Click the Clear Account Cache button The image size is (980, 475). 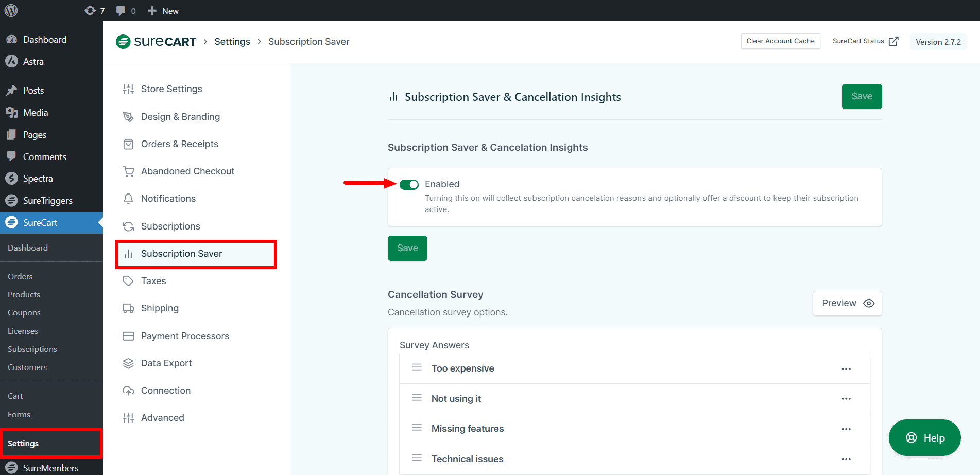[x=780, y=41]
